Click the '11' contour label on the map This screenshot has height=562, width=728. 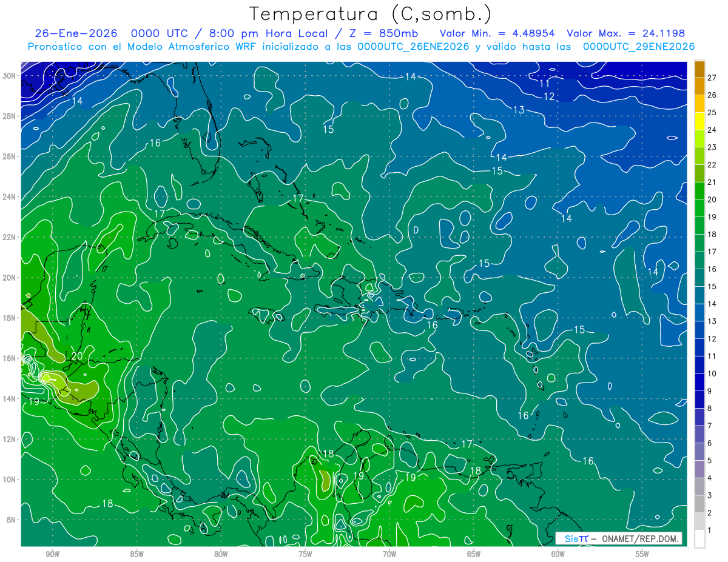(x=544, y=84)
